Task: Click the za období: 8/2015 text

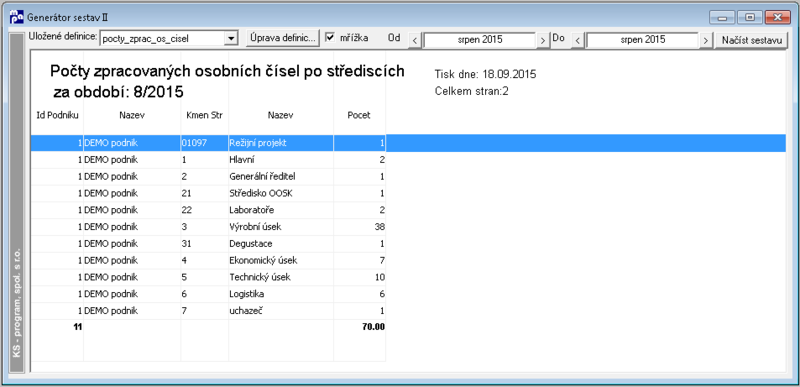Action: point(118,92)
